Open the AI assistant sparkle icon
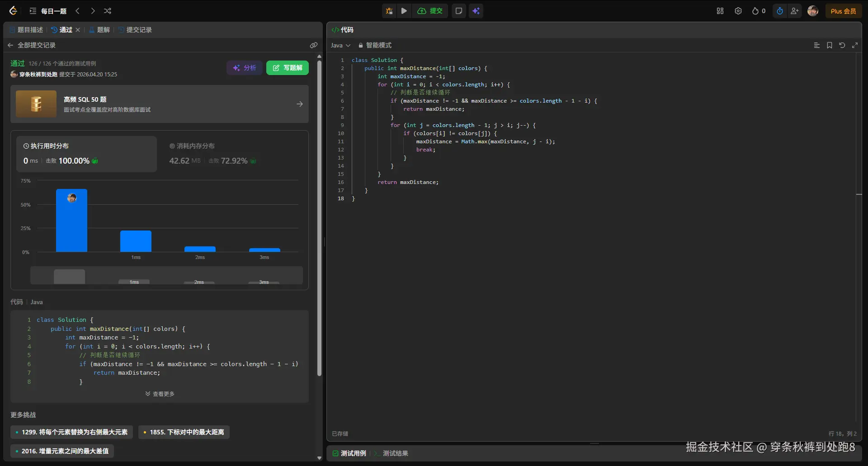 476,11
